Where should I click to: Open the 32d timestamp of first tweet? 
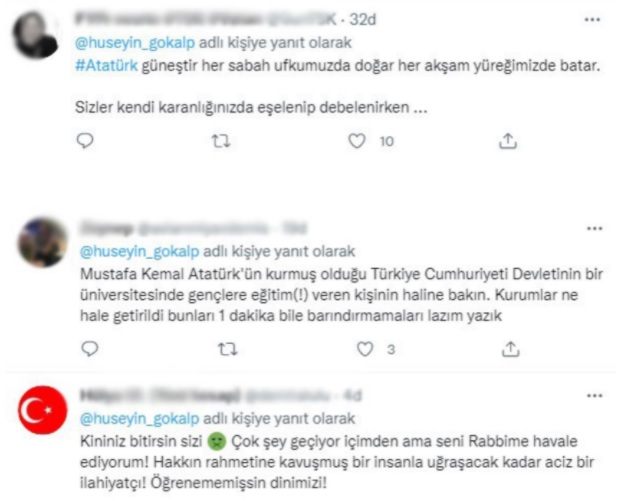pos(362,19)
